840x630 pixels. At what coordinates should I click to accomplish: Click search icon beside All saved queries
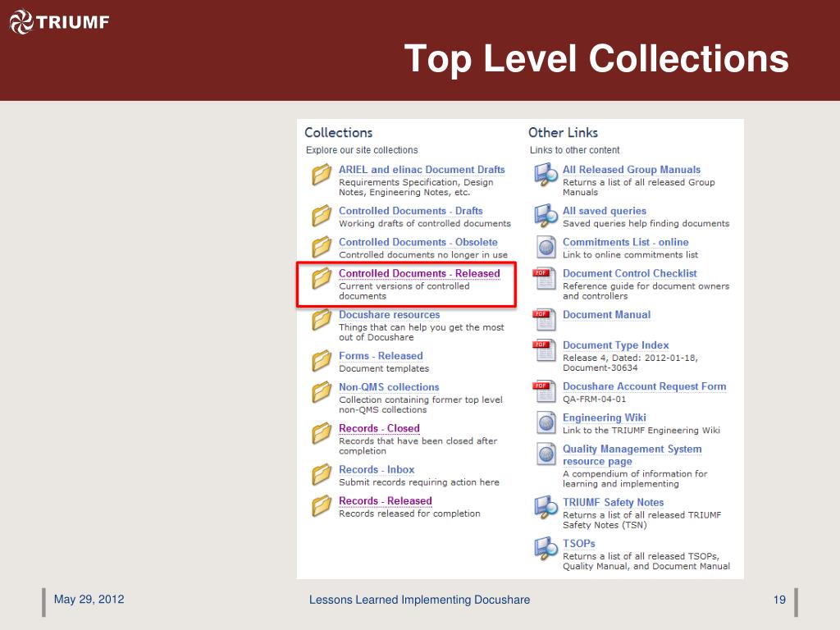(546, 216)
